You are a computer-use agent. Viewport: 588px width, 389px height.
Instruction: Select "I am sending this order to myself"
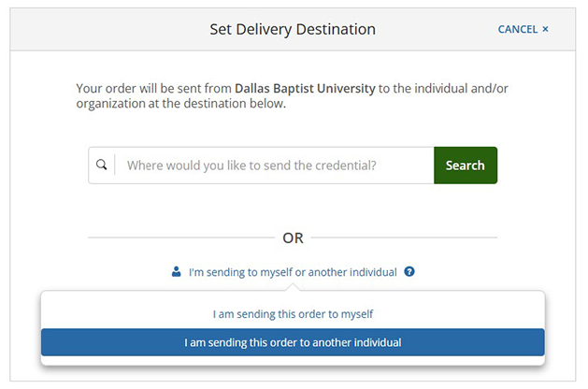pos(293,314)
